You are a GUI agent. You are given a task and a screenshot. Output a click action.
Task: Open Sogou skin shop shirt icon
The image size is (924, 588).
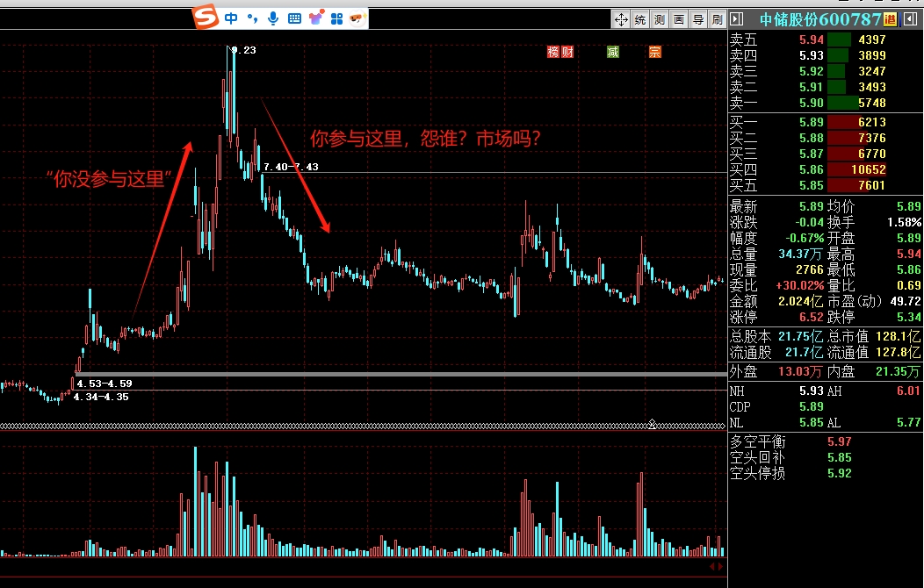[x=316, y=18]
